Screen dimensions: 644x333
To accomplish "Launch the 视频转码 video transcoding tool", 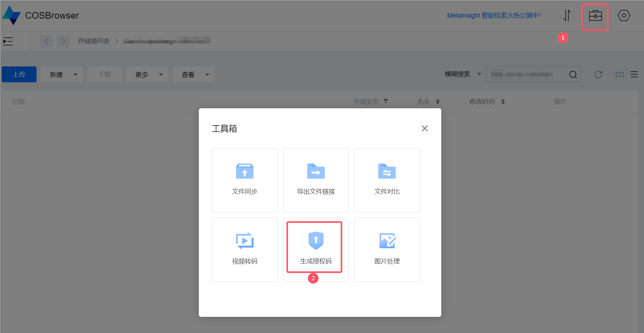I will click(x=245, y=250).
